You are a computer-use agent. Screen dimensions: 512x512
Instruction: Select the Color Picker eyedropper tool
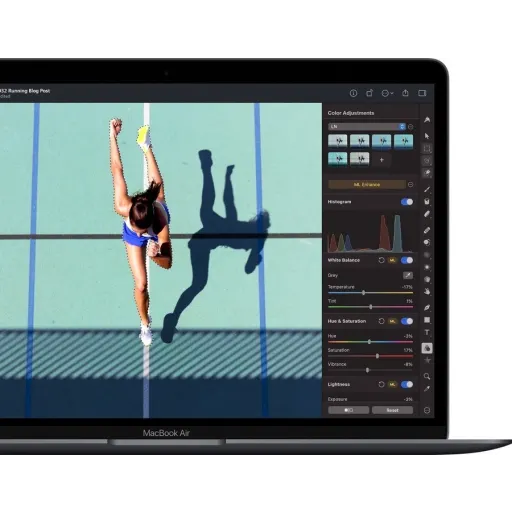pos(427,389)
